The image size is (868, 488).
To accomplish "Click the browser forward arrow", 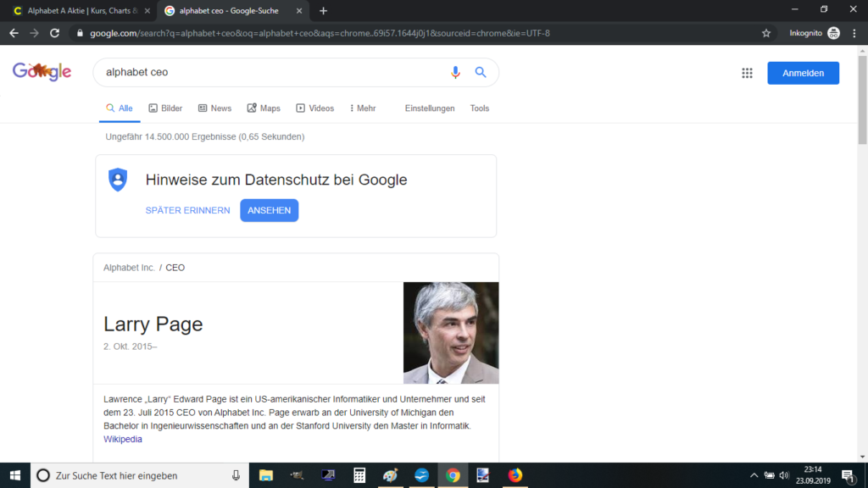I will pyautogui.click(x=34, y=33).
